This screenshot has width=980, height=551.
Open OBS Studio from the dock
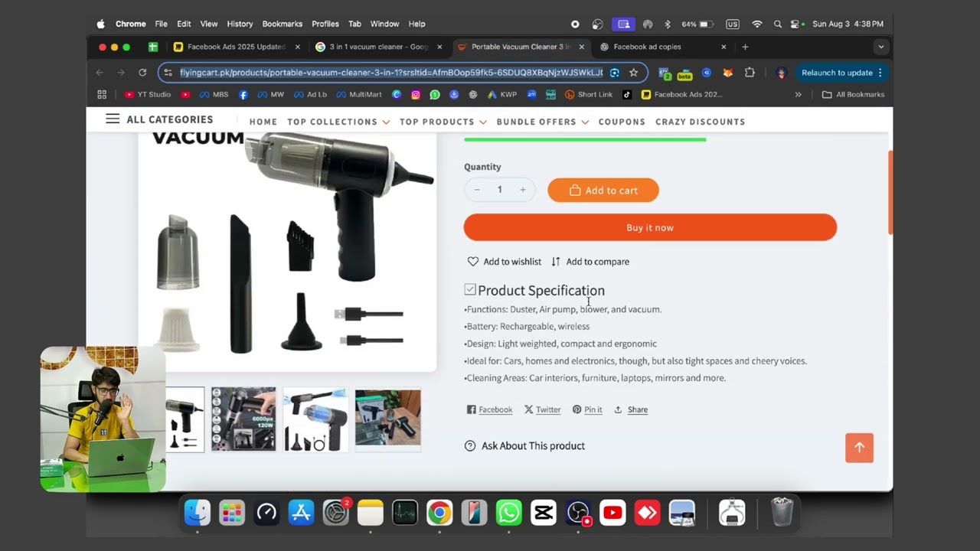[578, 513]
